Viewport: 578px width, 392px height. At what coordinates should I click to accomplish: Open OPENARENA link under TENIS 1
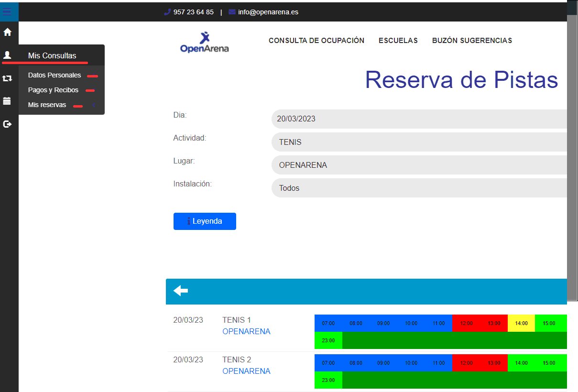pos(246,331)
